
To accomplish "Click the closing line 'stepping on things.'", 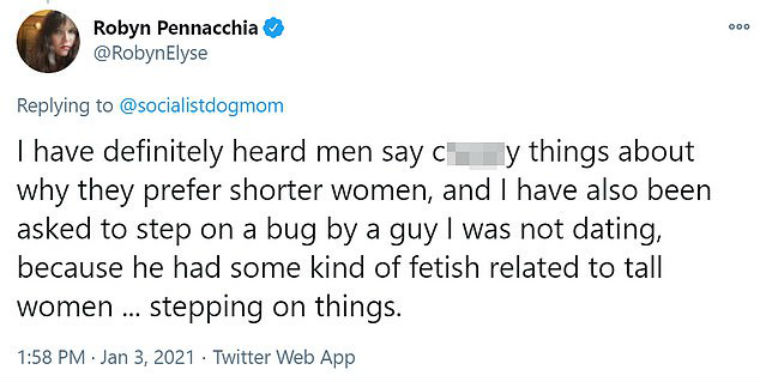I will coord(276,307).
